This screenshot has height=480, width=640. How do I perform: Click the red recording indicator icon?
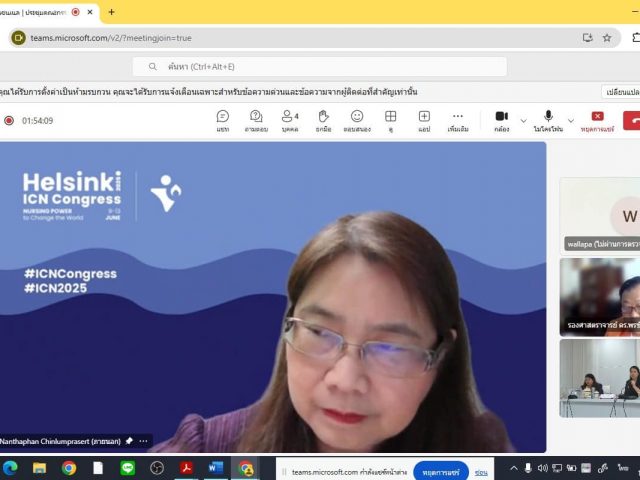(9, 121)
